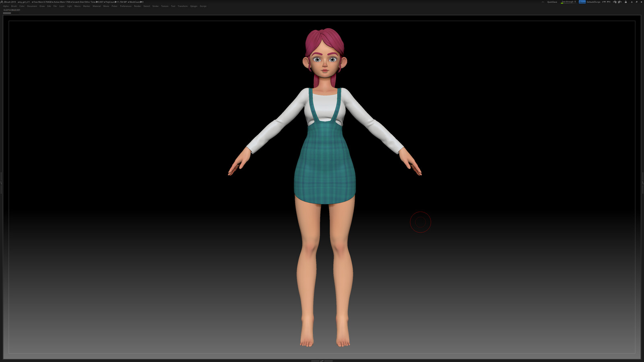644x362 pixels.
Task: Open the Document menu
Action: pyautogui.click(x=32, y=6)
